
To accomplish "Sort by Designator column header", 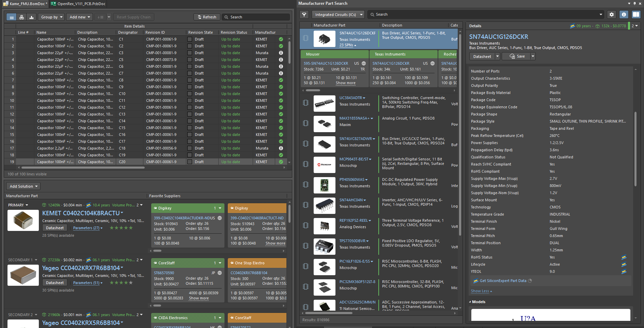I will click(x=129, y=32).
